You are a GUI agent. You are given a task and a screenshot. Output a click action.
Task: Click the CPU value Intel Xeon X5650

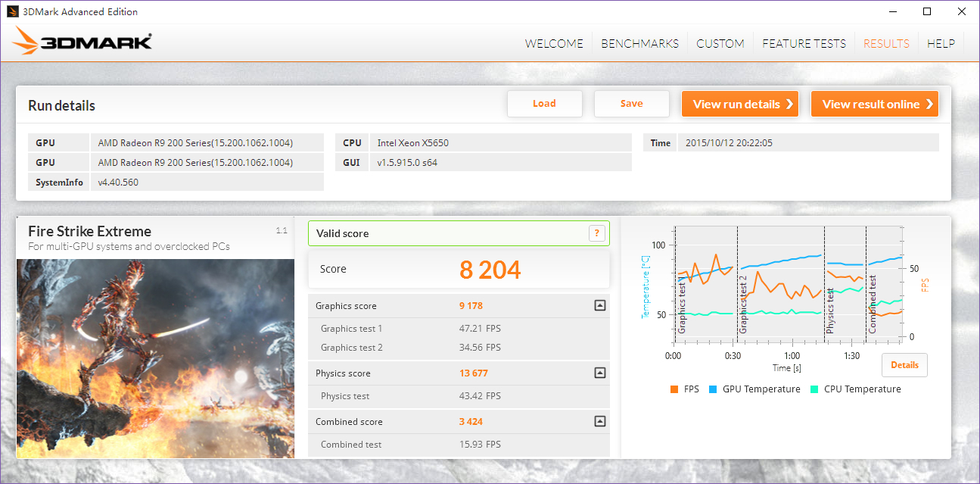[414, 142]
